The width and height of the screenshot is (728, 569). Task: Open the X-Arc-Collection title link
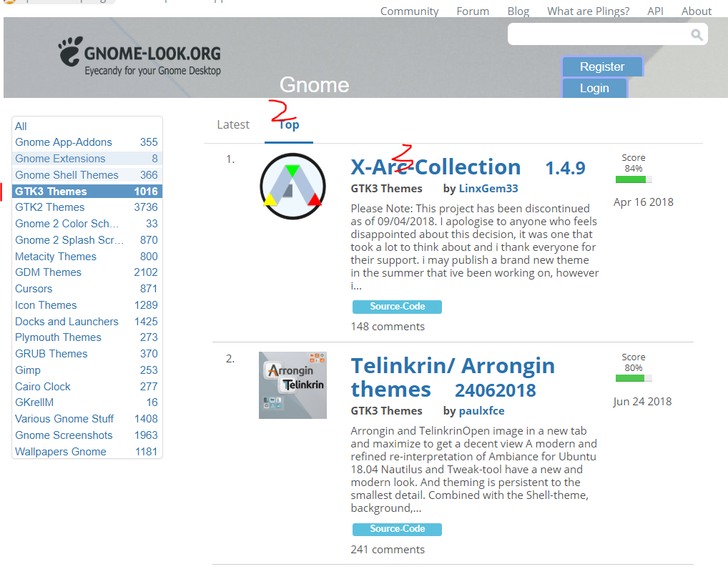436,167
